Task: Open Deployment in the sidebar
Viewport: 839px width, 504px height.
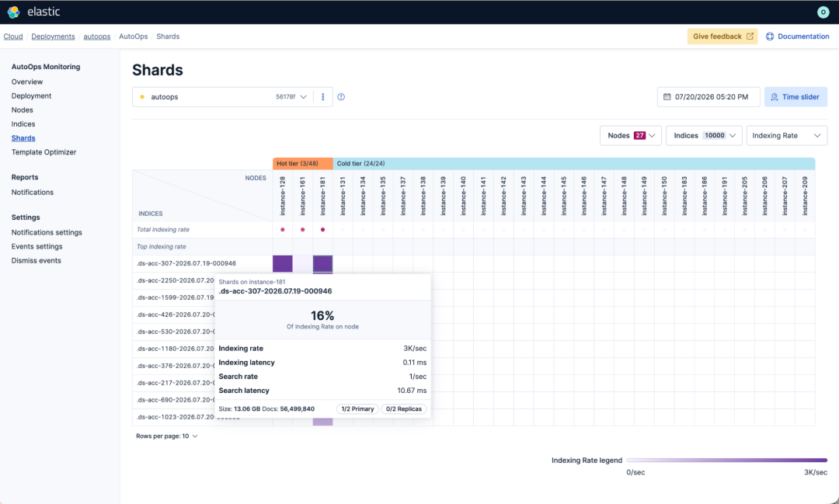Action: 32,96
